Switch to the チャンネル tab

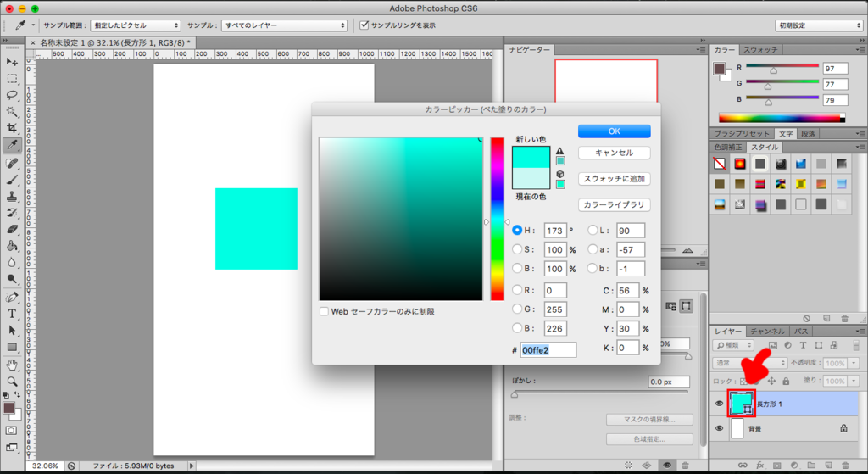(767, 332)
